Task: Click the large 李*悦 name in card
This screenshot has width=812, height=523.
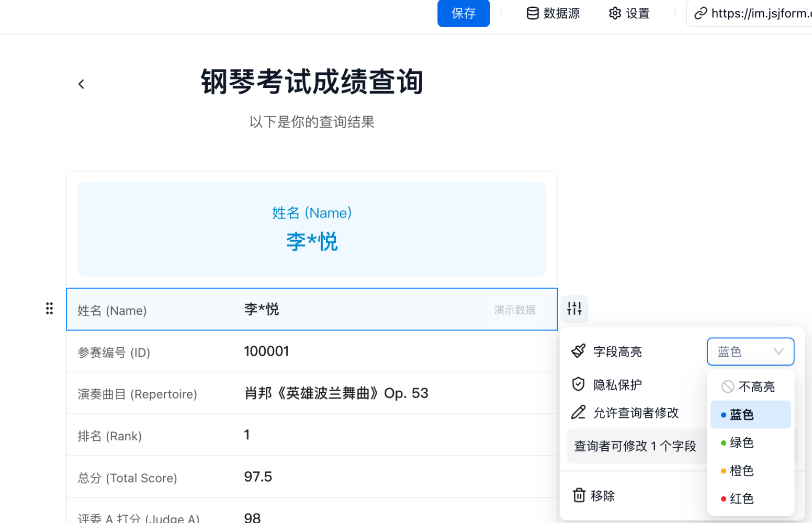Action: coord(312,242)
